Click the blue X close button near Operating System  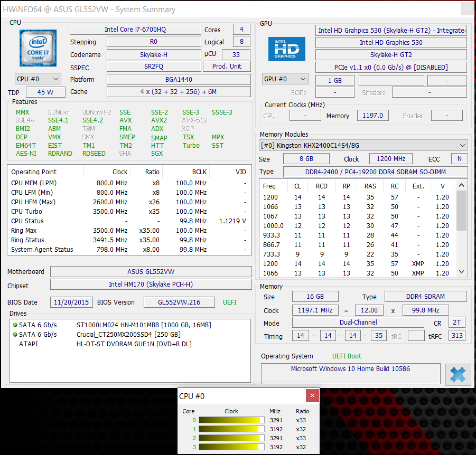pyautogui.click(x=458, y=374)
